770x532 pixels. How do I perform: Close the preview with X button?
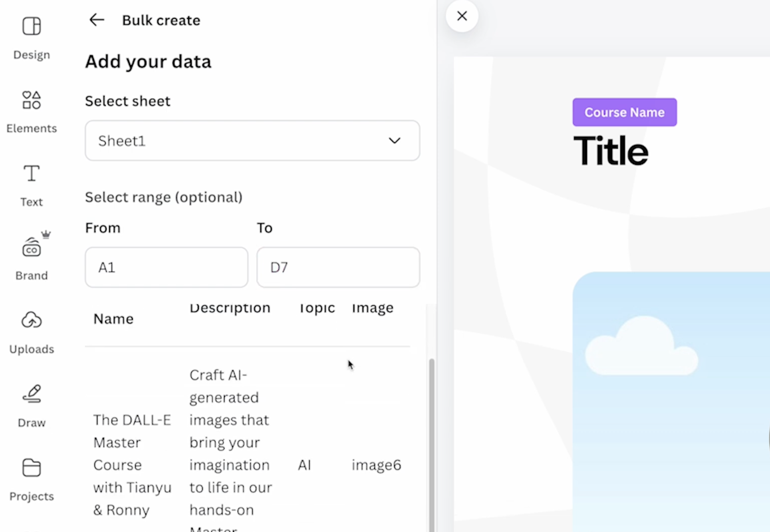pyautogui.click(x=462, y=16)
